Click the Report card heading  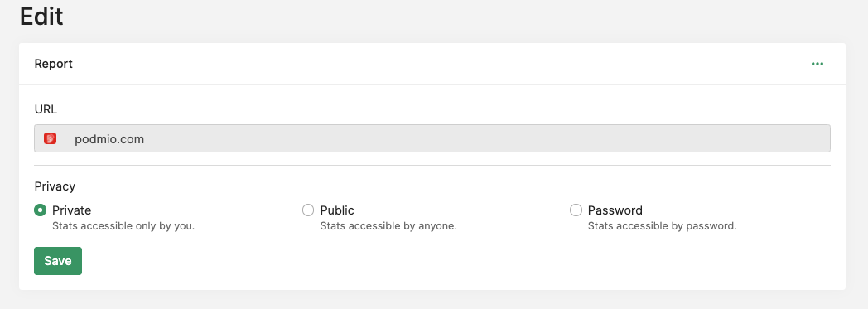54,64
